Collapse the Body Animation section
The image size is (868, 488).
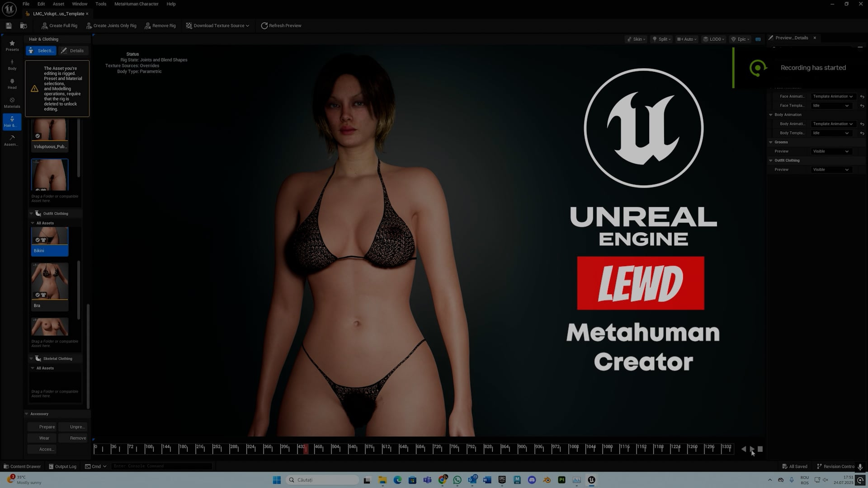(771, 115)
